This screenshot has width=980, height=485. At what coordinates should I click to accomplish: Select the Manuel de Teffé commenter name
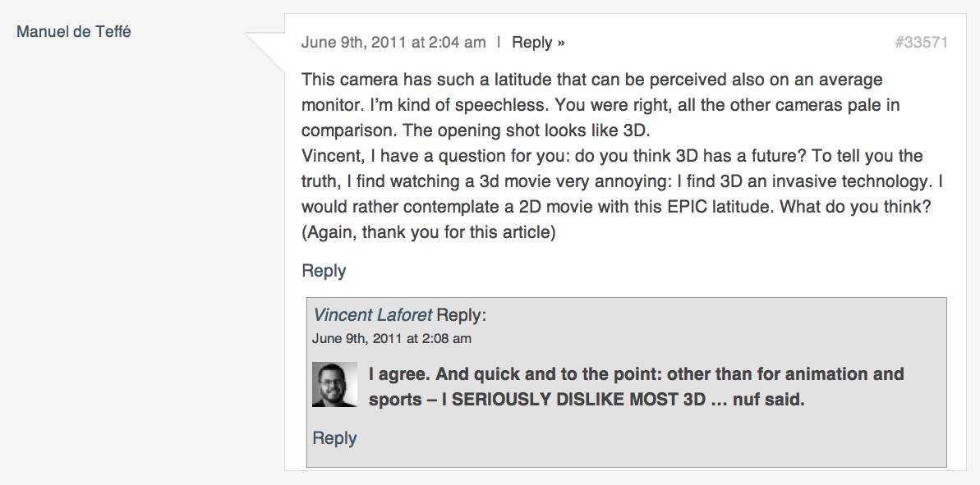click(x=74, y=32)
